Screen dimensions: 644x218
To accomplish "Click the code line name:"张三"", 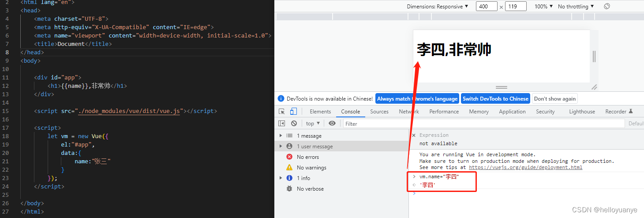I will [x=93, y=162].
